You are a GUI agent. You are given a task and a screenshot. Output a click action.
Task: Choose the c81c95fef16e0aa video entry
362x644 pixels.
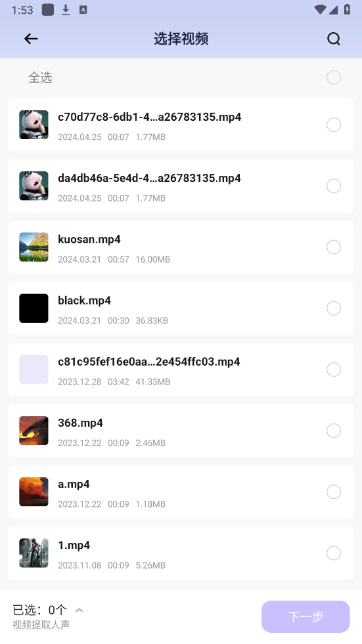(x=181, y=369)
